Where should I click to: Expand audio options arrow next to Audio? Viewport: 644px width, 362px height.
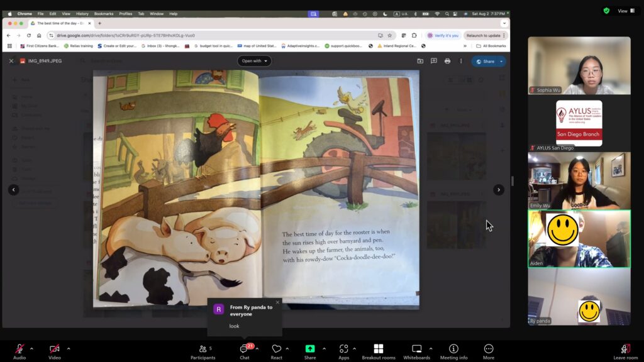(x=31, y=348)
